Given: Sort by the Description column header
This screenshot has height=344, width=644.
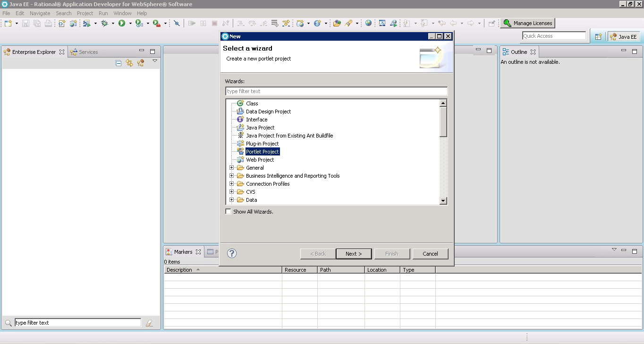Looking at the screenshot, I should click(223, 270).
